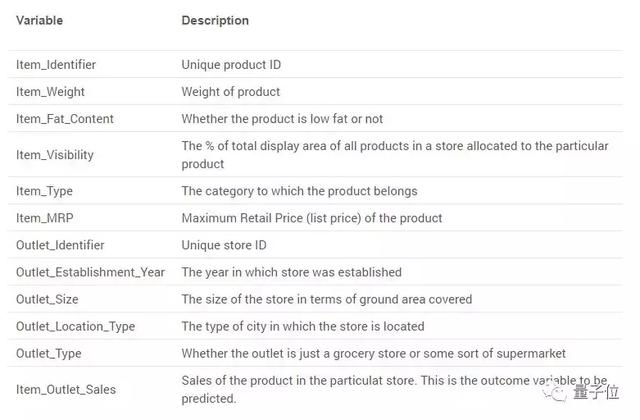Select the Variable column header

coord(40,20)
